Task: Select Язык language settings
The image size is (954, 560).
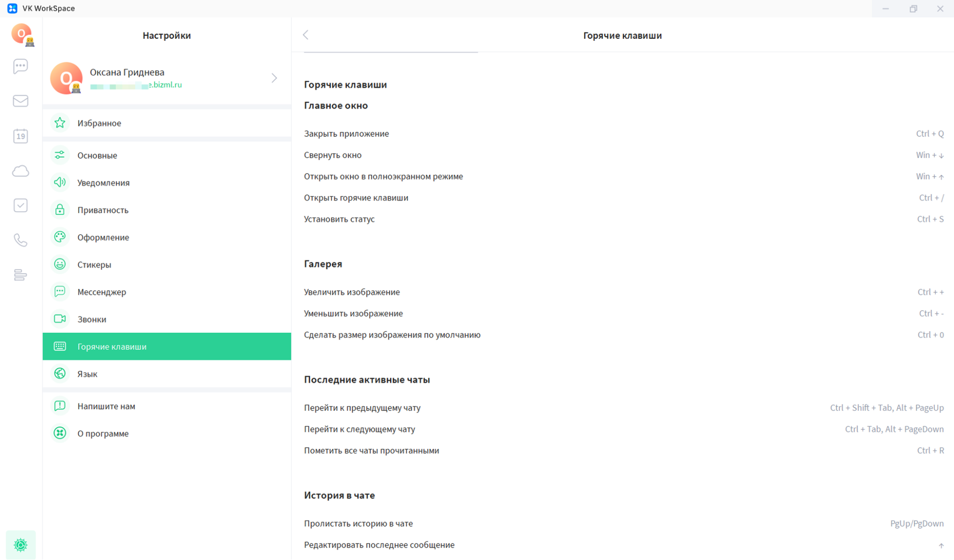Action: (87, 374)
